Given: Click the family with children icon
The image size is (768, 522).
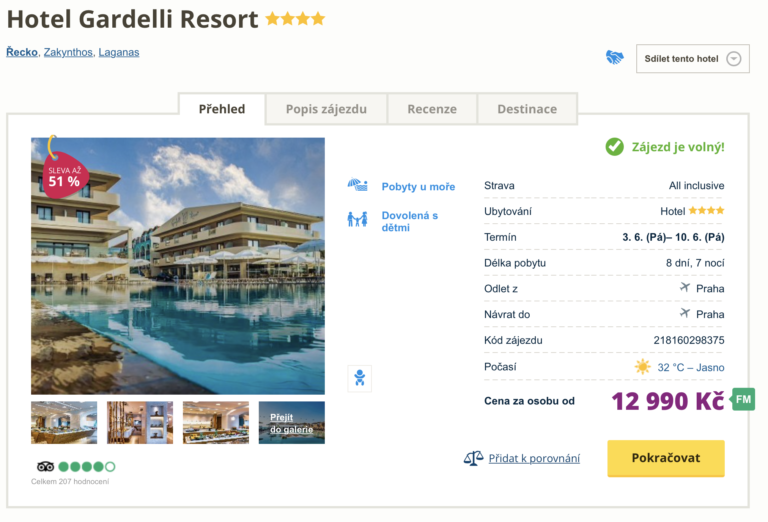Looking at the screenshot, I should point(357,218).
